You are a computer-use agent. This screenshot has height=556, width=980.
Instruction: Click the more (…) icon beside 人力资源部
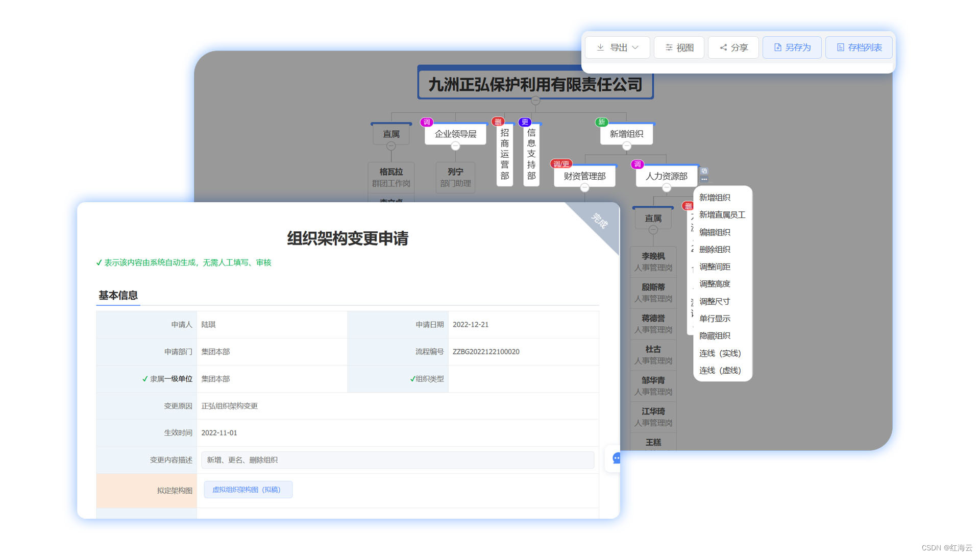point(704,179)
